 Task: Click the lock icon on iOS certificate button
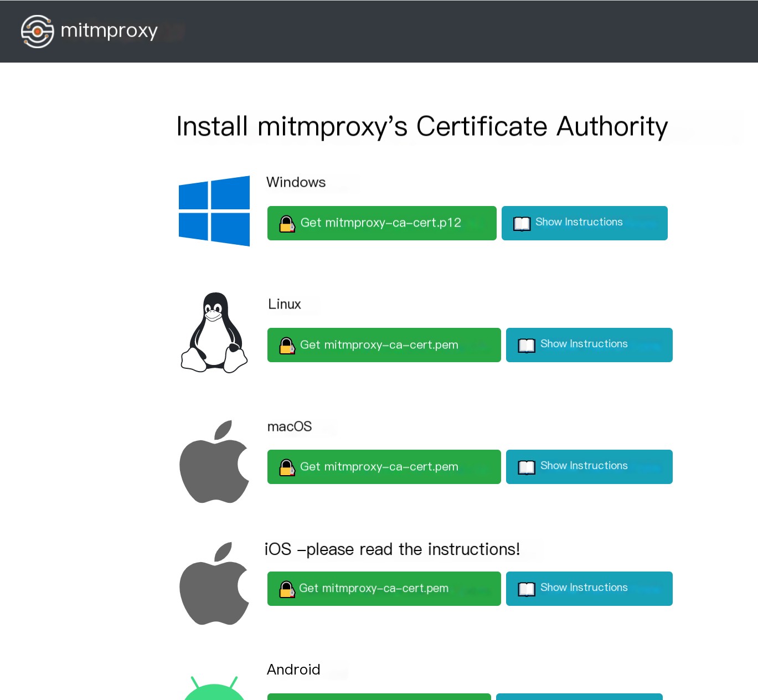(287, 589)
